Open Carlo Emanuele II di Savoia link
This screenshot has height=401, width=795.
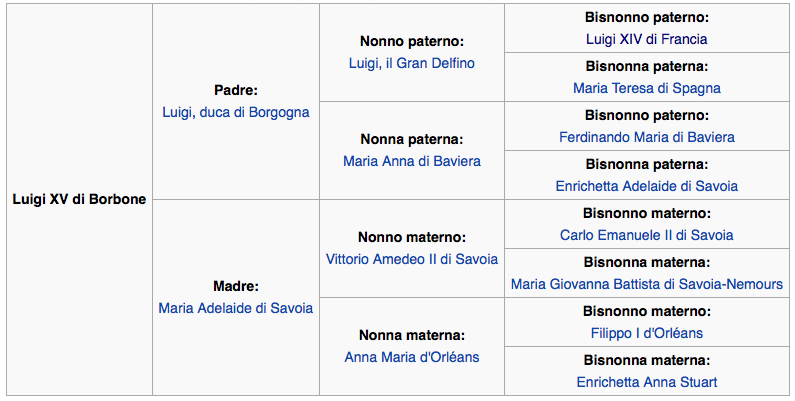[646, 235]
